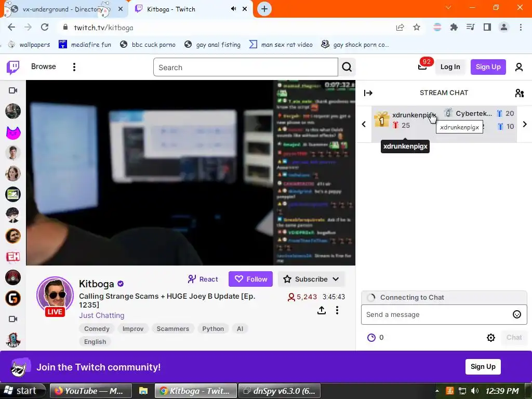532x399 pixels.
Task: Open the Extensions puzzle icon
Action: 454,27
